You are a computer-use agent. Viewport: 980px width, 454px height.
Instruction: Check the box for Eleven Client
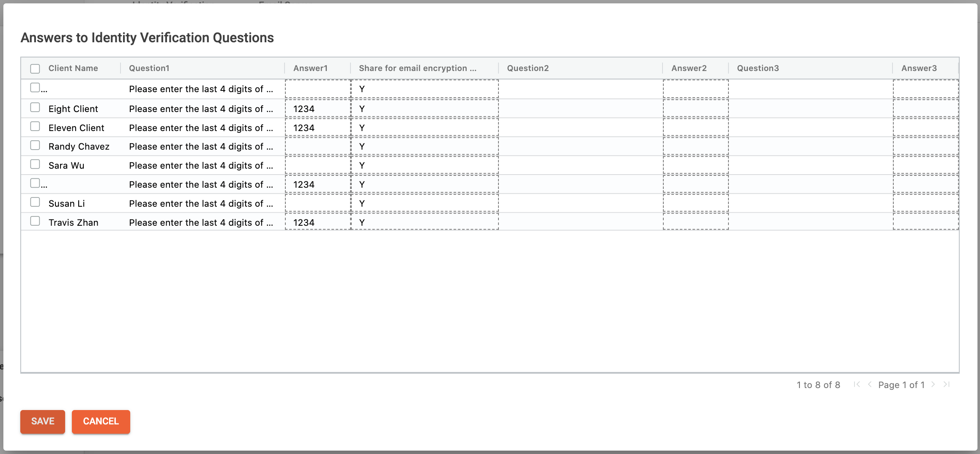pyautogui.click(x=35, y=126)
